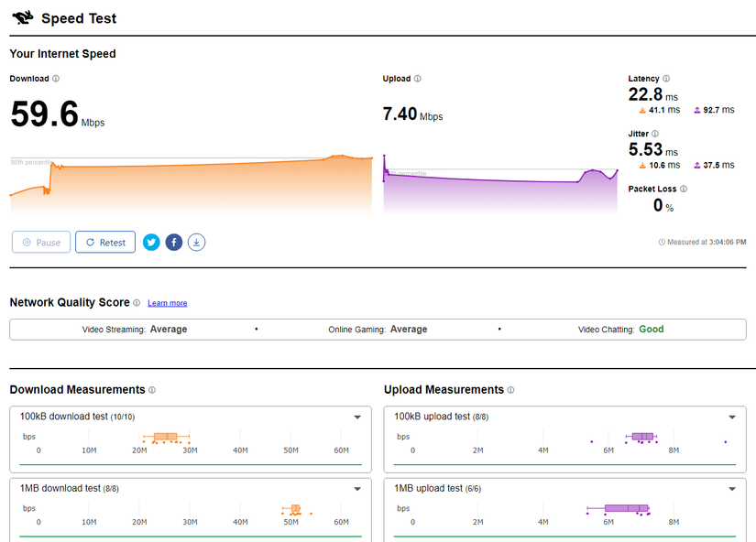
Task: Open the Learn more link
Action: pos(167,303)
